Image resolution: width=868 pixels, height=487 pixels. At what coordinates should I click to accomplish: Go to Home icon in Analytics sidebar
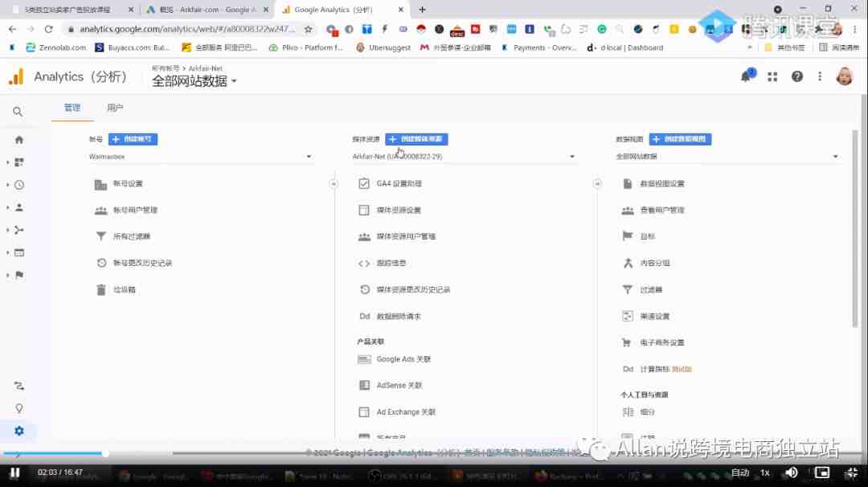point(18,140)
